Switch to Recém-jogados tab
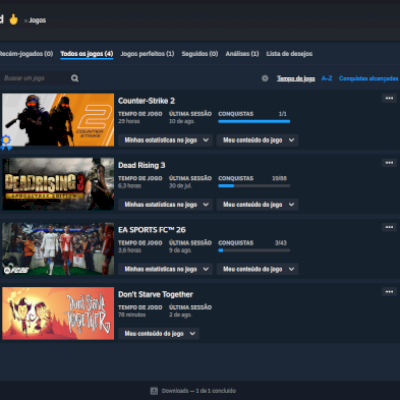 (x=26, y=54)
